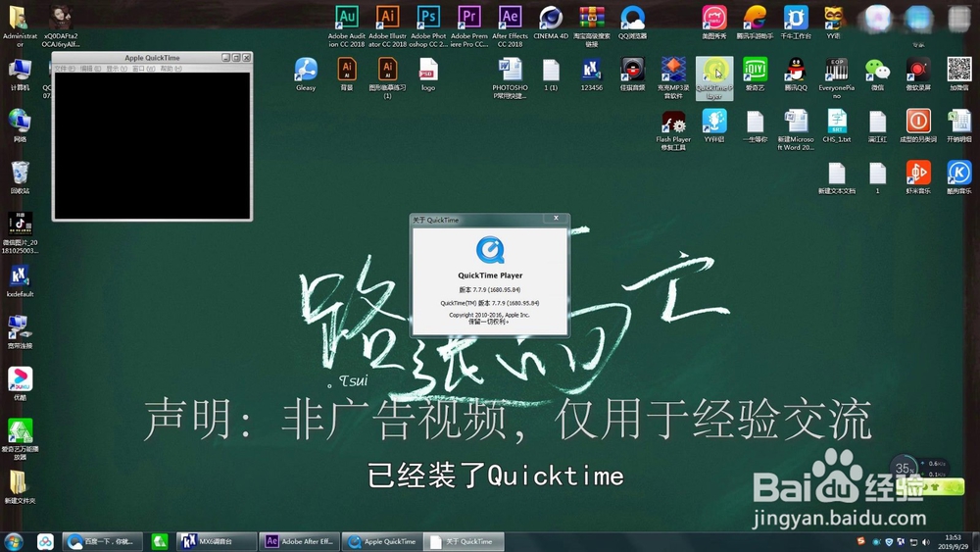Select the 加微信 QR code image icon

tap(958, 75)
